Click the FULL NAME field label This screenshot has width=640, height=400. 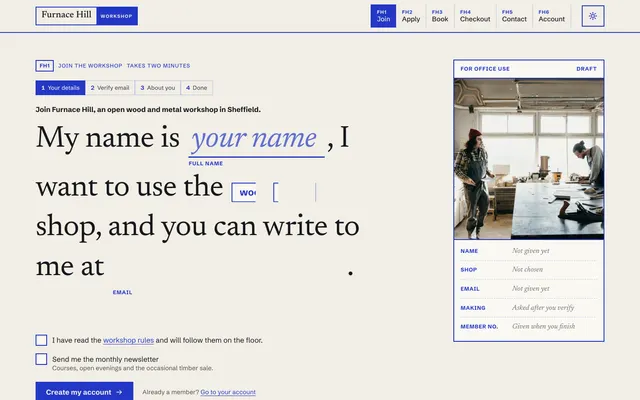[206, 163]
